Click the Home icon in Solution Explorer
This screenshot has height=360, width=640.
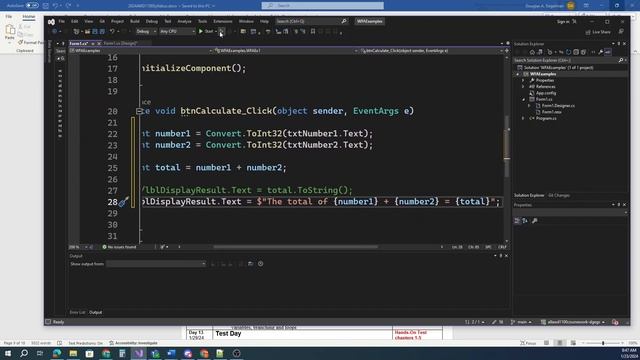click(532, 52)
